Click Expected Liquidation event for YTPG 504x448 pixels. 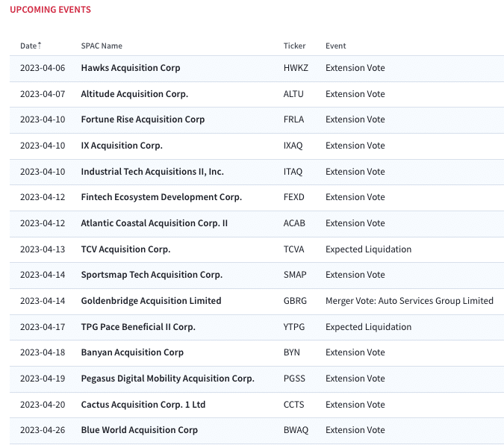pos(368,327)
